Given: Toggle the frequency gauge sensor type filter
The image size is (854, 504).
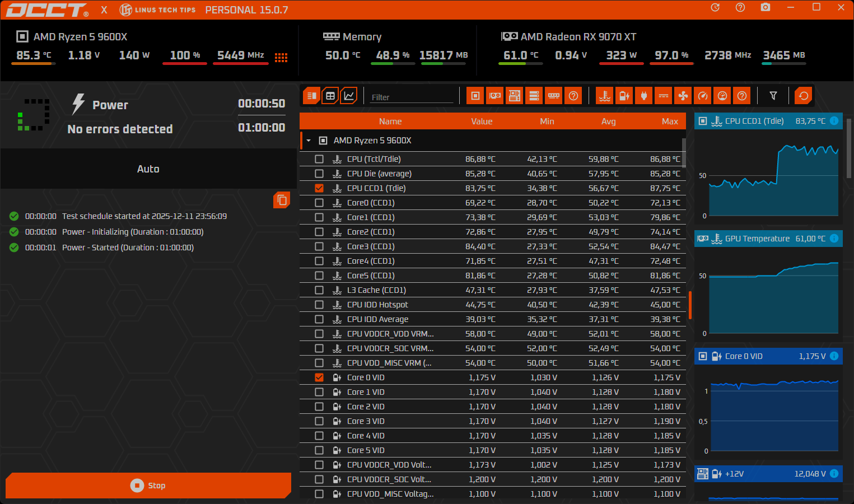Looking at the screenshot, I should [703, 96].
